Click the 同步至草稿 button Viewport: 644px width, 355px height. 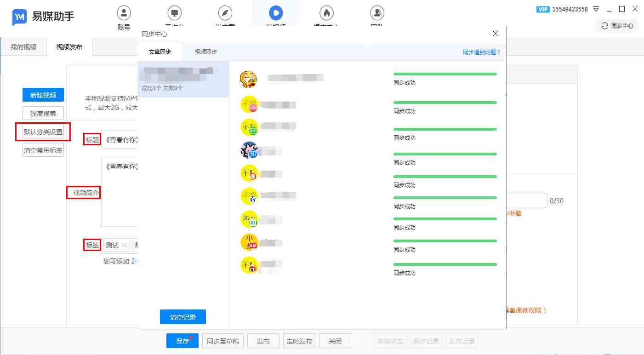223,341
